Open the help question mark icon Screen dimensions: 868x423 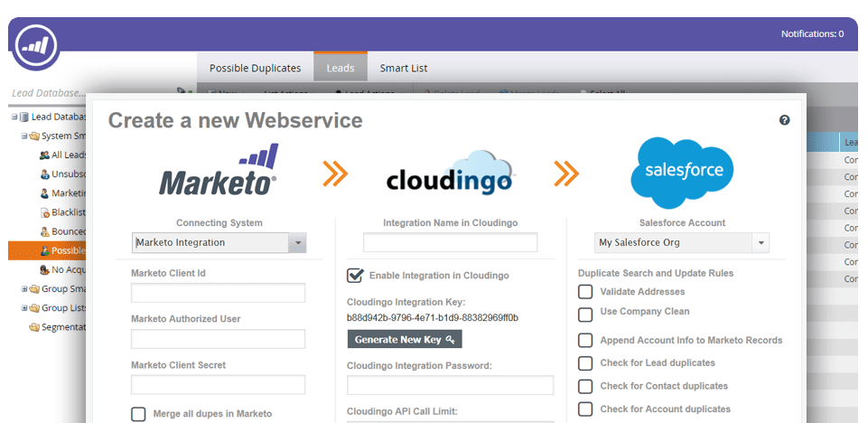(784, 120)
